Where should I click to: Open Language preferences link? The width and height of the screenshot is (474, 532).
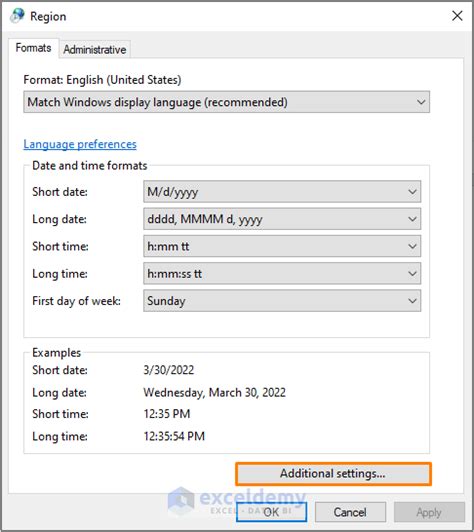[80, 144]
